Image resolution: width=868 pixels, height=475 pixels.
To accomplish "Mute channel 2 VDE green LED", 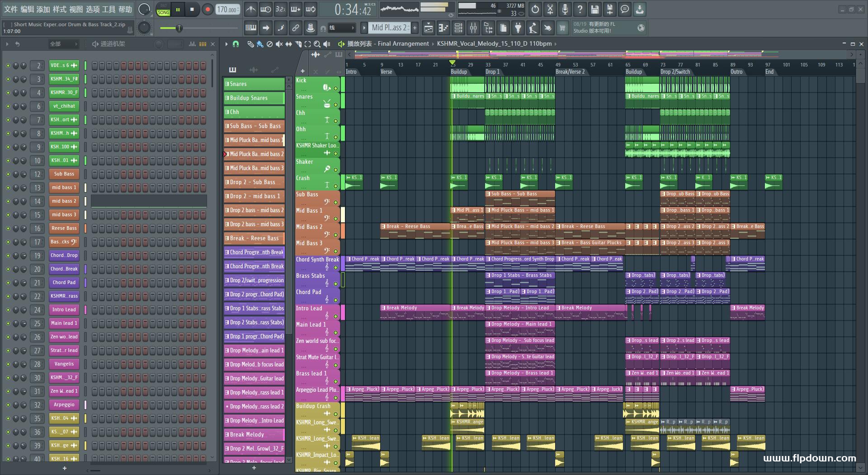I will (8, 66).
